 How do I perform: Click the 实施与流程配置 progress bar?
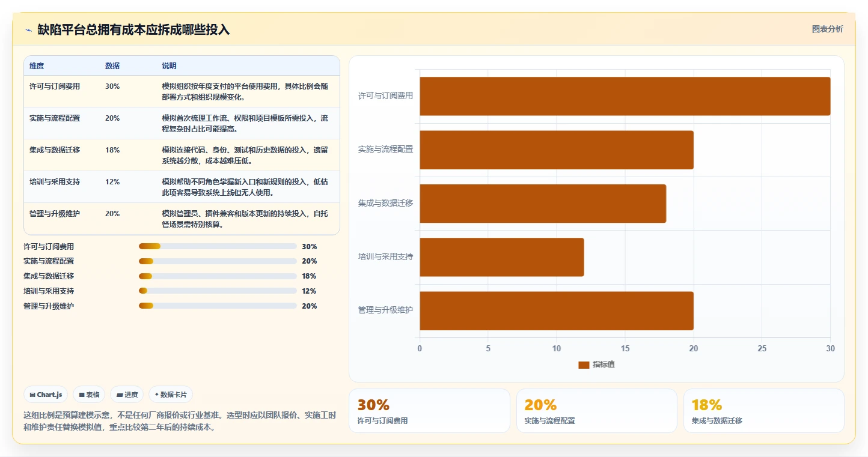coord(218,261)
